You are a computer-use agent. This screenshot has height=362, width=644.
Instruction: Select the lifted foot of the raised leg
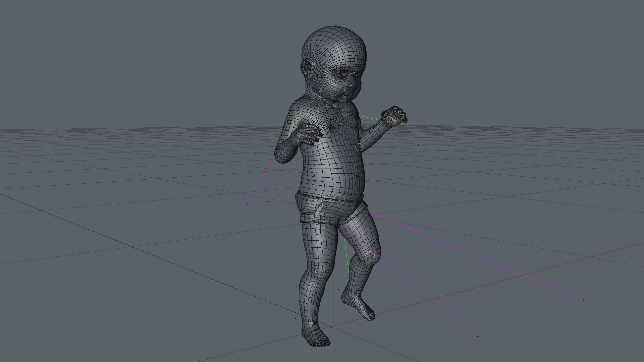358,306
